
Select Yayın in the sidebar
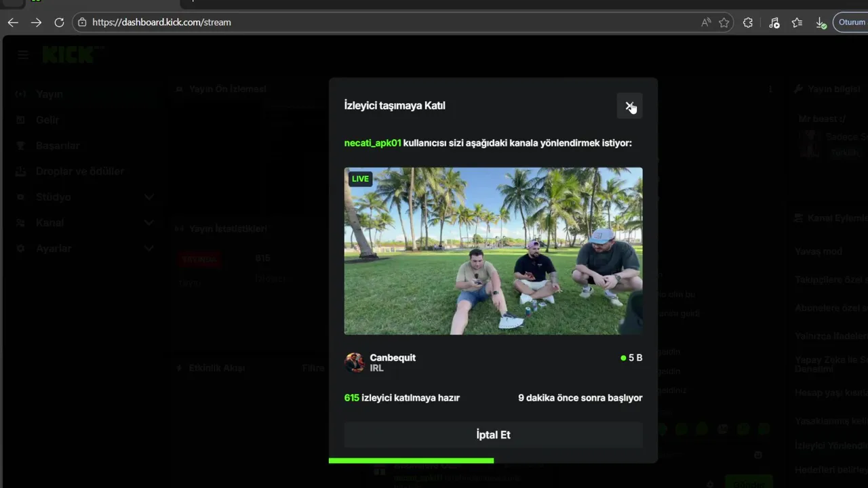coord(49,94)
